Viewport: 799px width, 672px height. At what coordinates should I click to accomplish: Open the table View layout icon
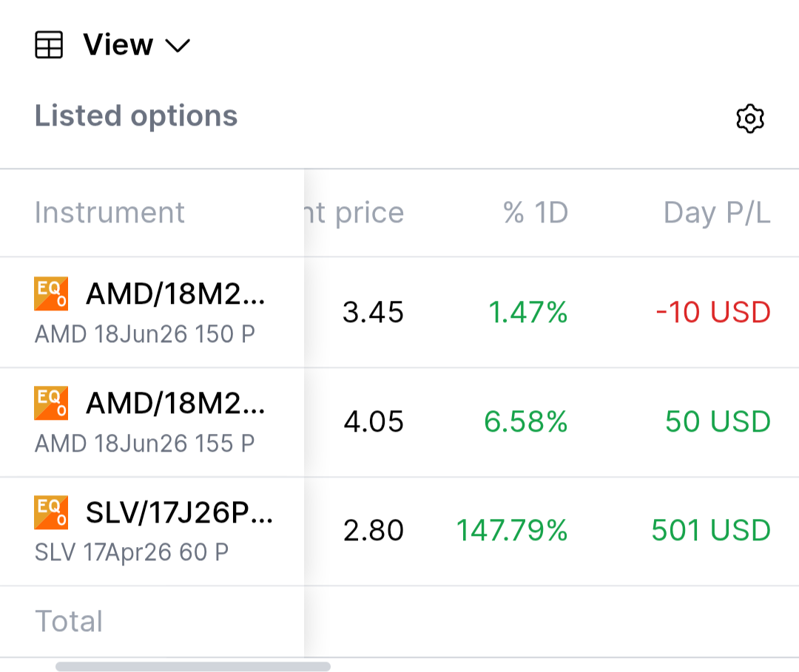pos(50,45)
